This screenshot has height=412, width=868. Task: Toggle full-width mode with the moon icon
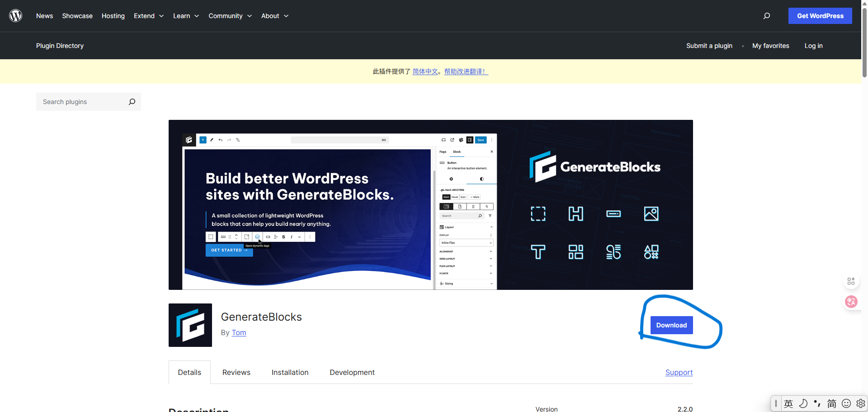[803, 403]
